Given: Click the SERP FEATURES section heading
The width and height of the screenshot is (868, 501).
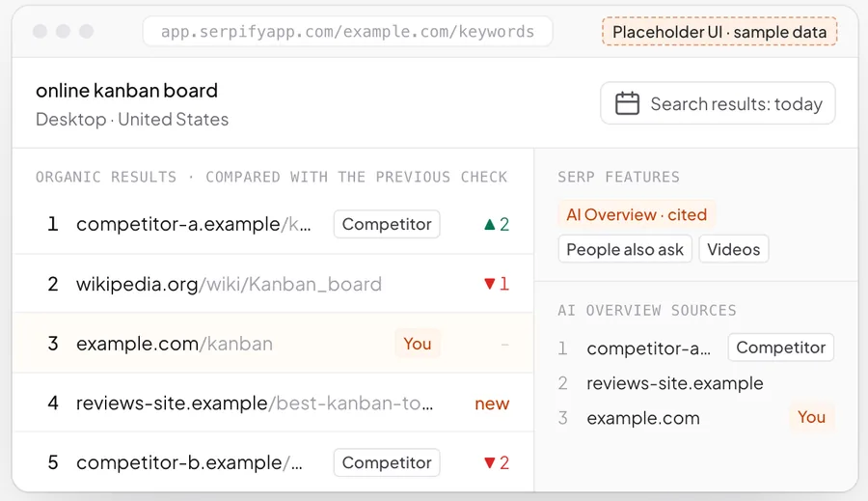Looking at the screenshot, I should click(x=618, y=177).
